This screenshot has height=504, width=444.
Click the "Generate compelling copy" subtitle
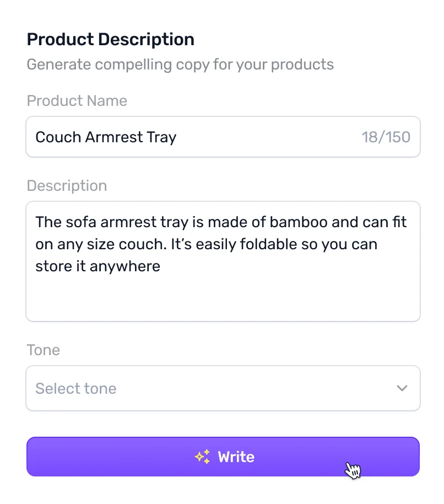coord(180,65)
